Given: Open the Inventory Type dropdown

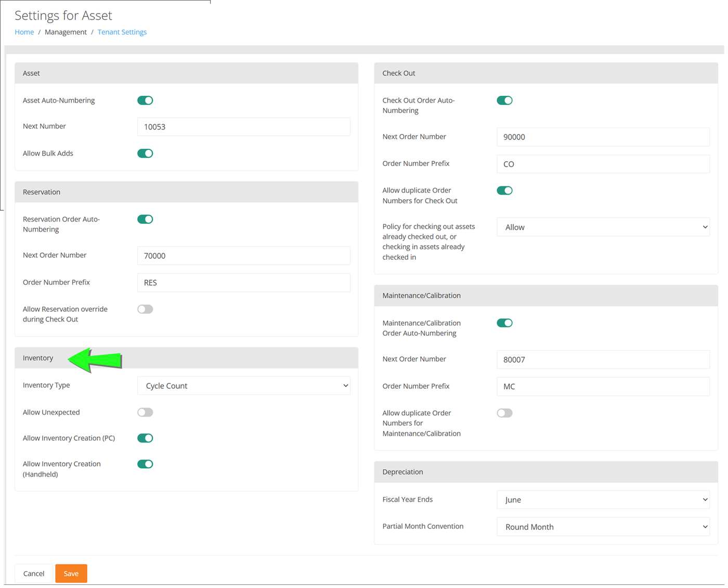Looking at the screenshot, I should (243, 386).
